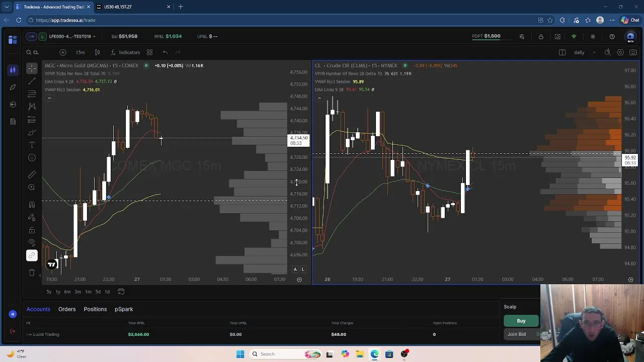Viewport: 644px width, 362px height.
Task: Toggle lock all drawings padlock
Action: tap(32, 230)
